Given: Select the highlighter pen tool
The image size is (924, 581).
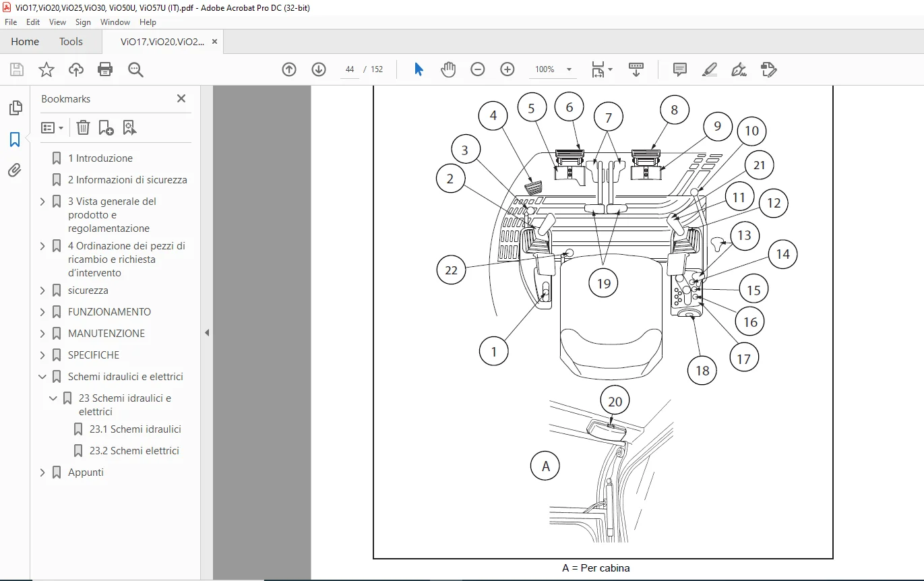Looking at the screenshot, I should (709, 69).
